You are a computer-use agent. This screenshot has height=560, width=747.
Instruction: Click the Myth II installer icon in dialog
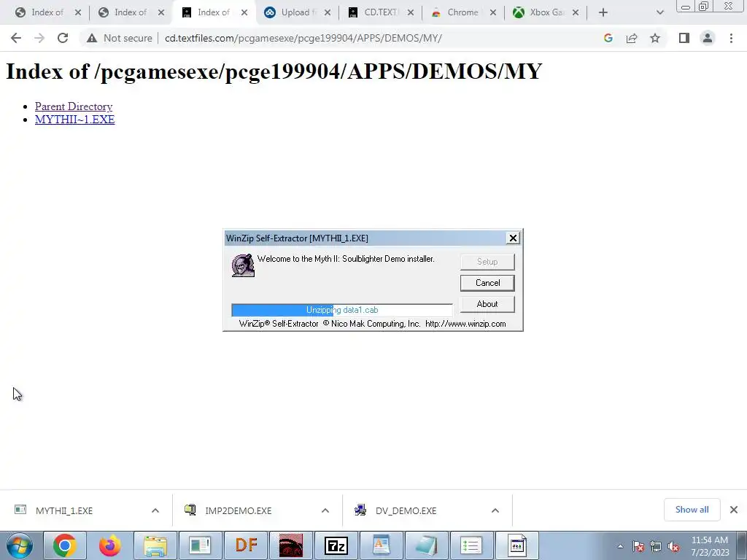tap(243, 265)
